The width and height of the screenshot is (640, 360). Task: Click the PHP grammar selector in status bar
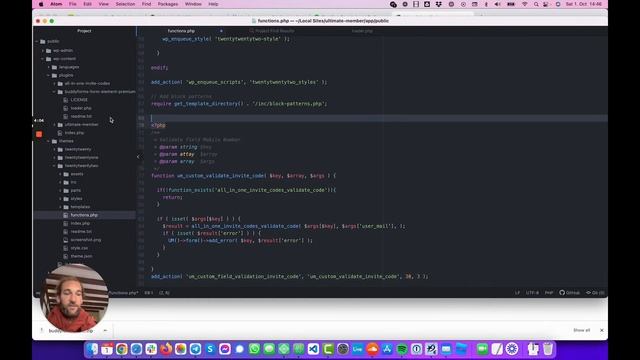coord(549,293)
